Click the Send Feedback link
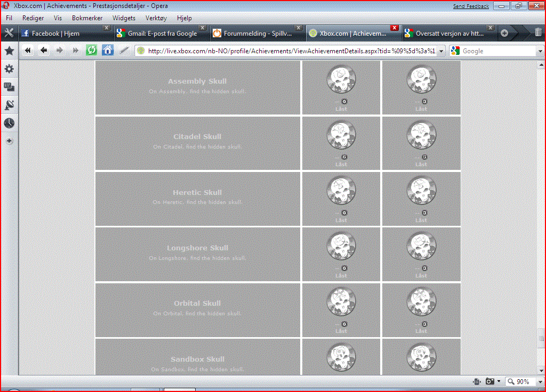Screen dimensions: 546x392 (471, 6)
